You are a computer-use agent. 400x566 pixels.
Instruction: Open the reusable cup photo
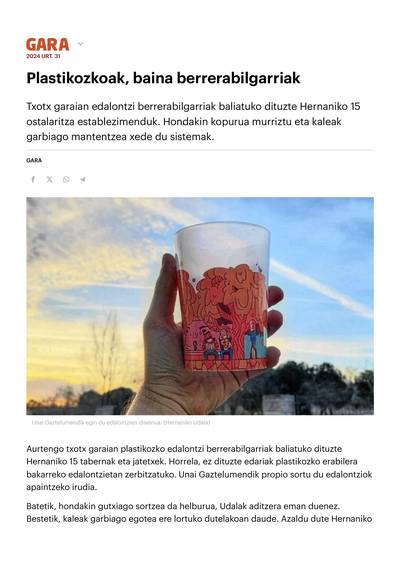(200, 306)
